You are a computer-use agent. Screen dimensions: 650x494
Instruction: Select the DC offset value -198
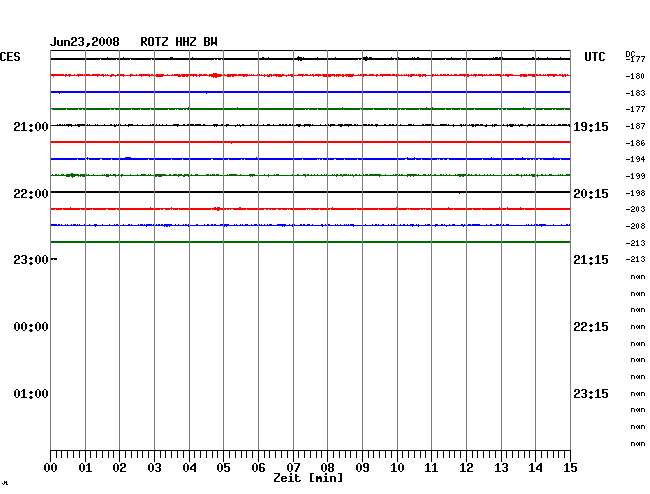click(x=635, y=193)
